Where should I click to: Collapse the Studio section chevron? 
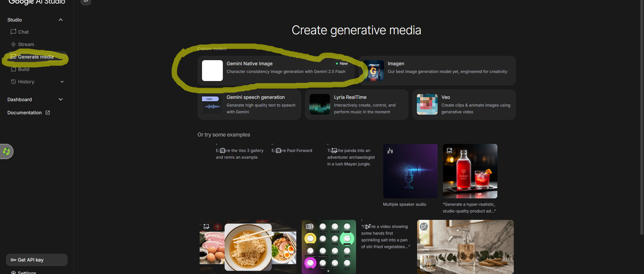61,20
